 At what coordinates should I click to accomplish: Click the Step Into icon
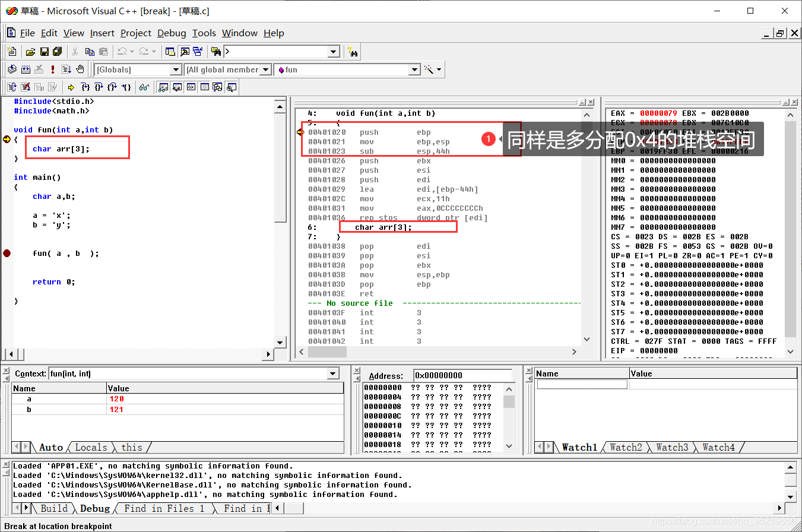pyautogui.click(x=85, y=87)
